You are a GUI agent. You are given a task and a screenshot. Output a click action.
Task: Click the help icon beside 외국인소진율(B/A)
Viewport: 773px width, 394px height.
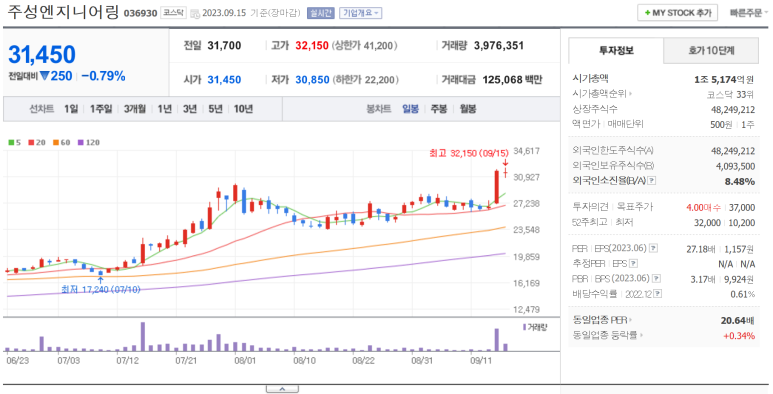[652, 181]
